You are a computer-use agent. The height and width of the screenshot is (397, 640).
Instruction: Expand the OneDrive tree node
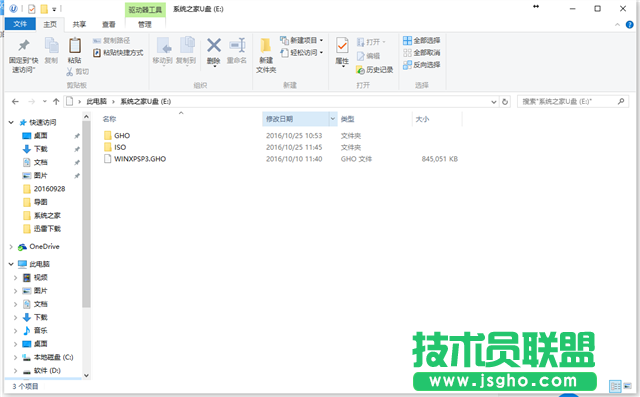(x=11, y=247)
